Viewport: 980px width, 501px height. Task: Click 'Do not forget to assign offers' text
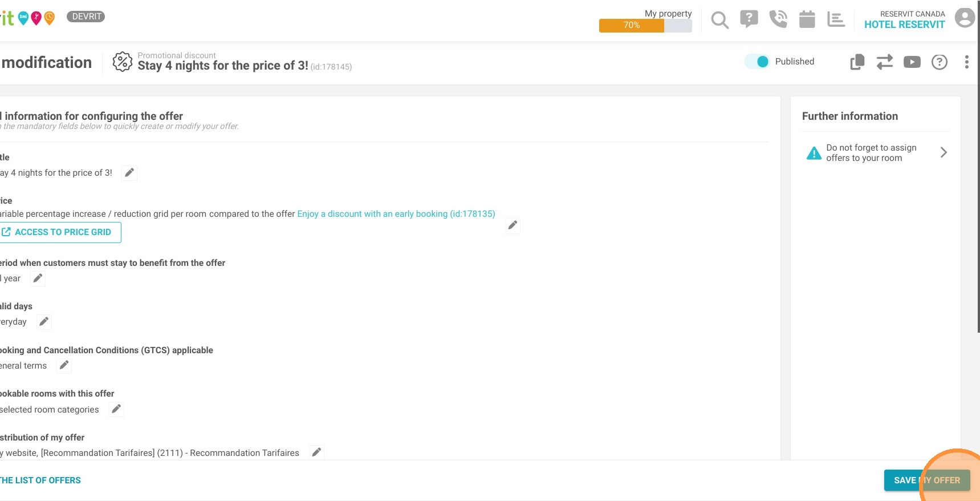(871, 153)
